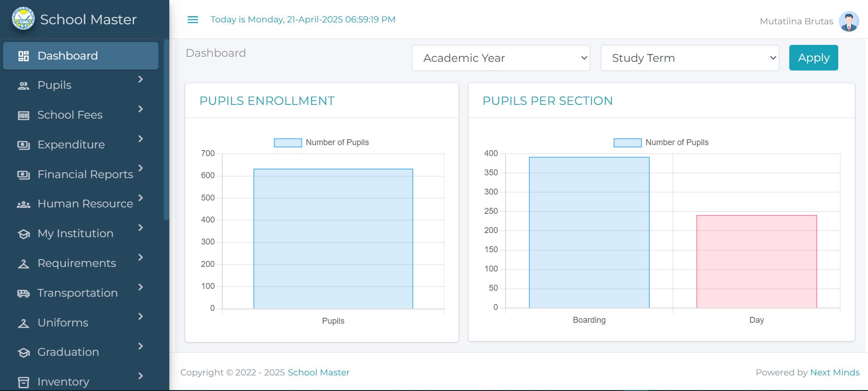Click the user profile avatar
The height and width of the screenshot is (391, 868).
848,21
